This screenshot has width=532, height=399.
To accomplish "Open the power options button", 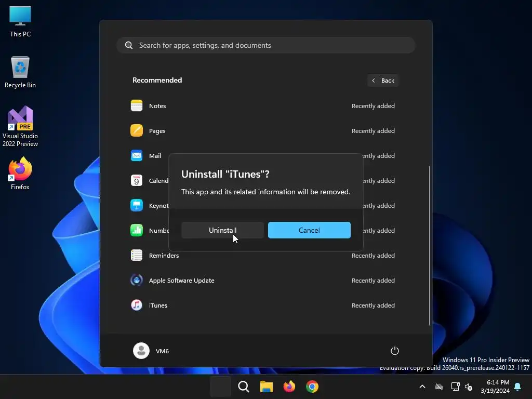I will point(395,351).
